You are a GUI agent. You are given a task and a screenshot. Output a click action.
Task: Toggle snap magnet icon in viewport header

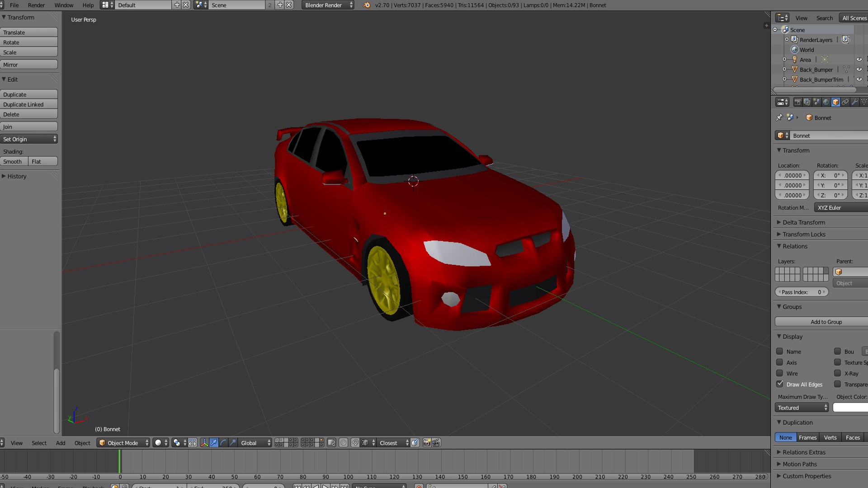pyautogui.click(x=355, y=443)
